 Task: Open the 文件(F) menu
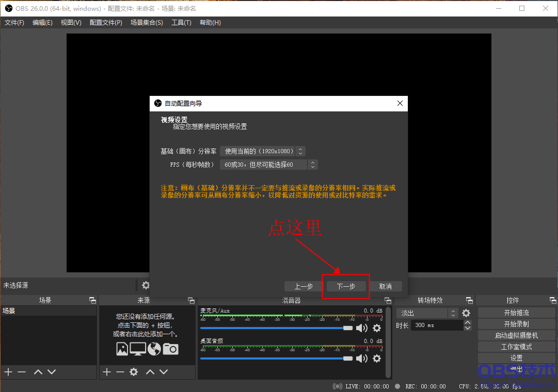point(14,22)
